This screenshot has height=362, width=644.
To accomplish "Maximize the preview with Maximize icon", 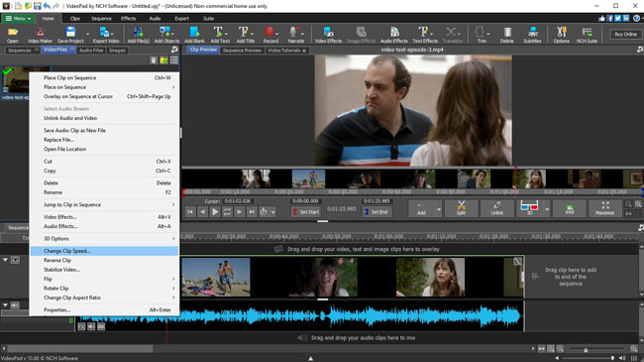I will pos(604,208).
